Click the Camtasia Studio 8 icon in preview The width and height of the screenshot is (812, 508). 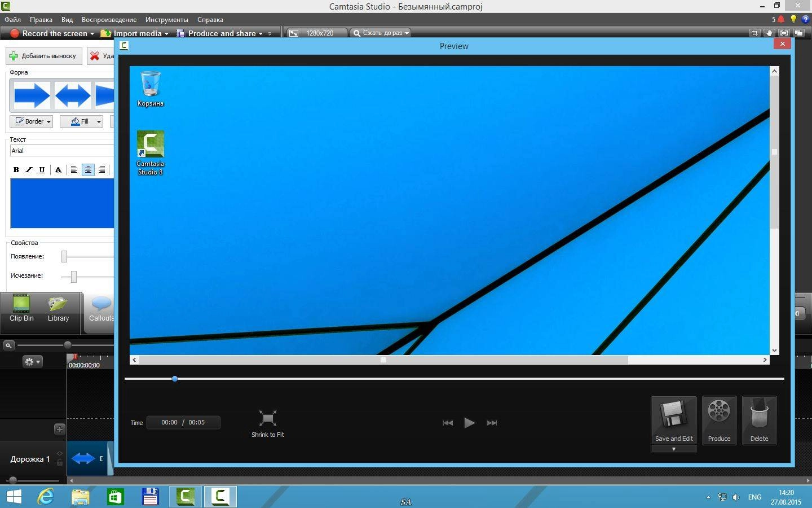click(150, 153)
